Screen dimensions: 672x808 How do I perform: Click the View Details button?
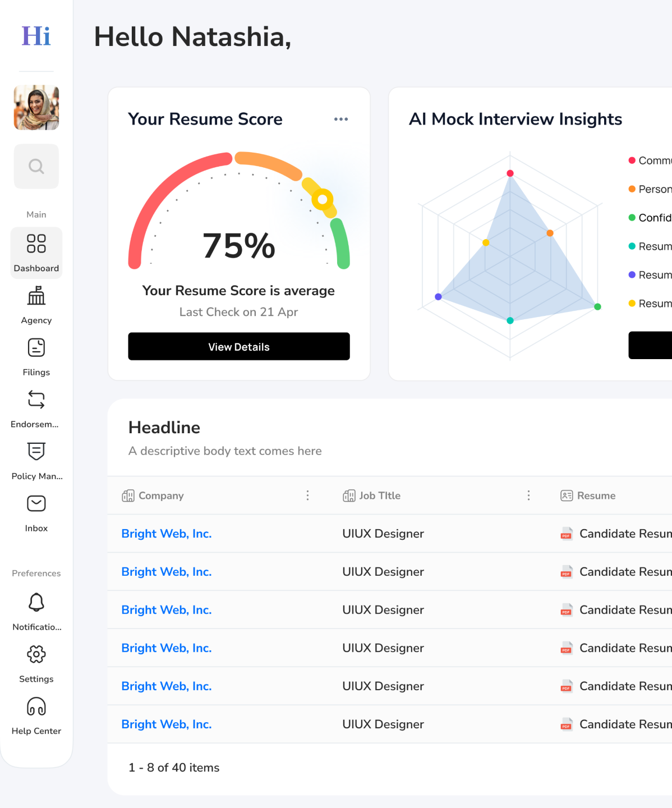238,346
